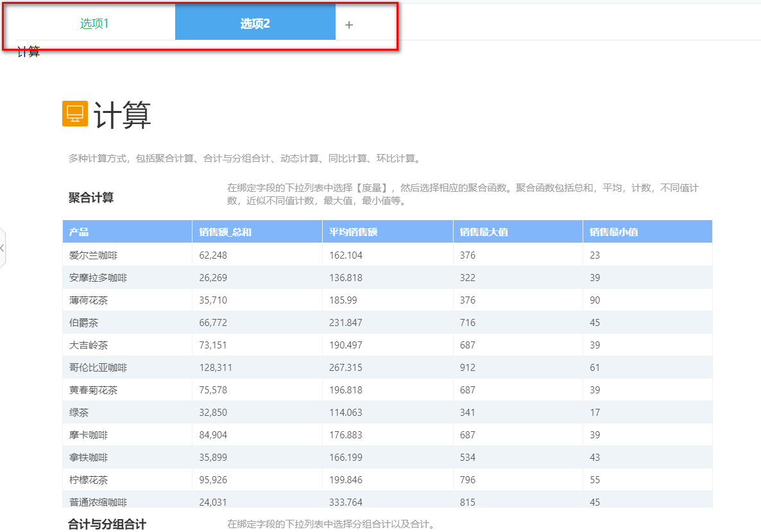Screen dimensions: 761x532
Task: Click sales total value 128,311
Action: (x=216, y=368)
